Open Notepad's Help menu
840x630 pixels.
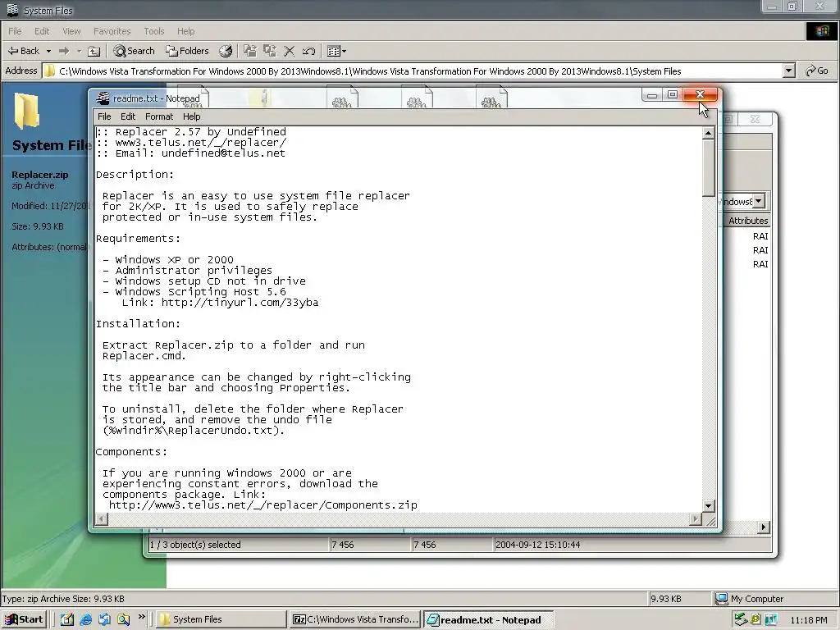click(191, 116)
